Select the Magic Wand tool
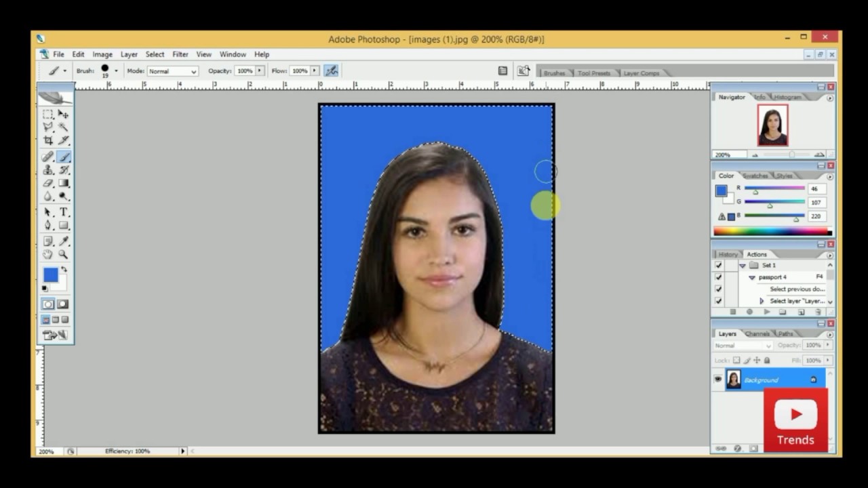 coord(63,127)
